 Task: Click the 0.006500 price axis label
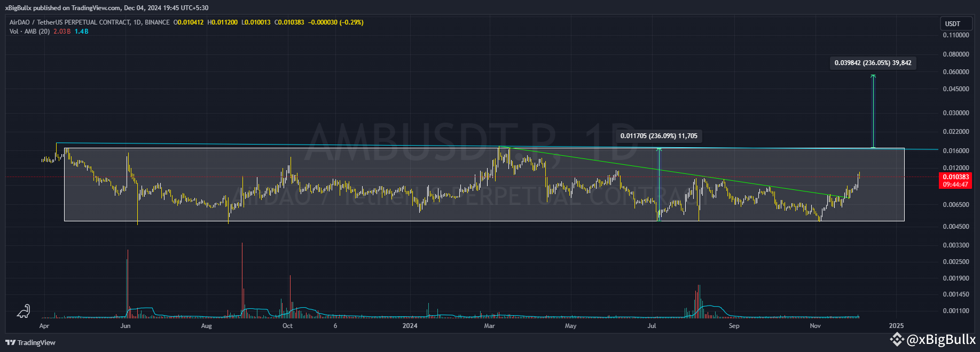955,205
